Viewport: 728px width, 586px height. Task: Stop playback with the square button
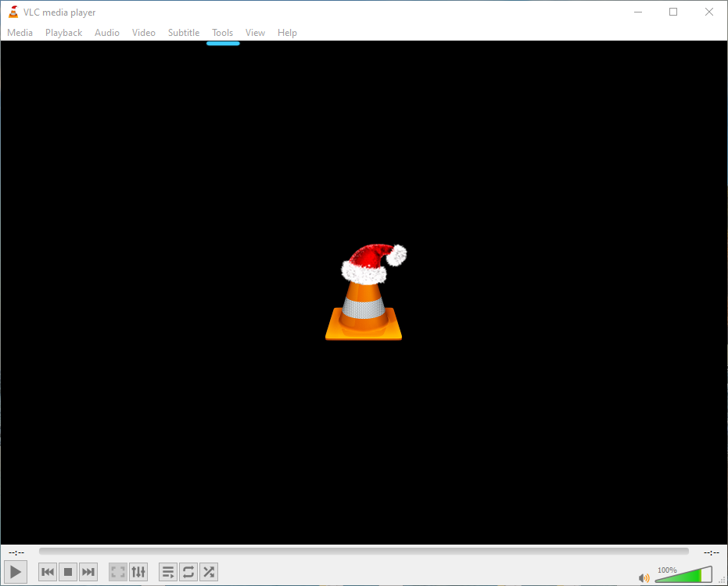[68, 572]
